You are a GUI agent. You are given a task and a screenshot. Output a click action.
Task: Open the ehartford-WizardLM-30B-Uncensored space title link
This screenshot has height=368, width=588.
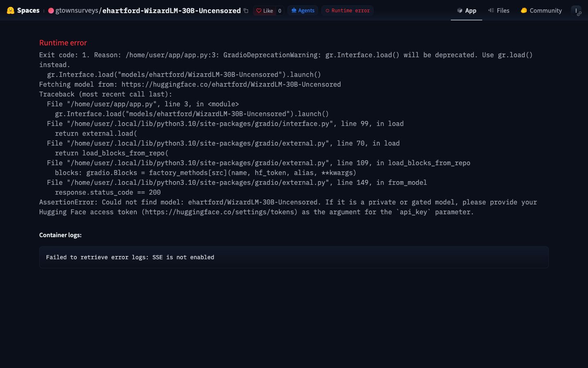point(171,11)
